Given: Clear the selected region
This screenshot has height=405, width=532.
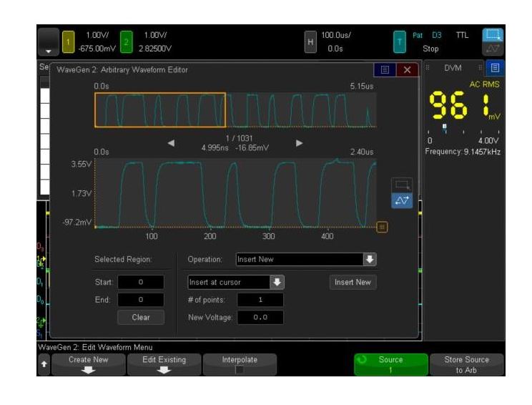Looking at the screenshot, I should [140, 317].
